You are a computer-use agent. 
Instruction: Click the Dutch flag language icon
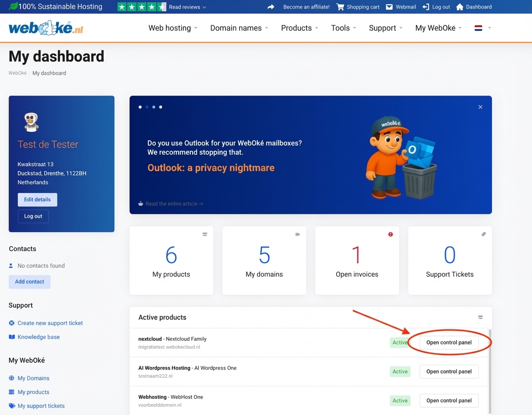(478, 28)
